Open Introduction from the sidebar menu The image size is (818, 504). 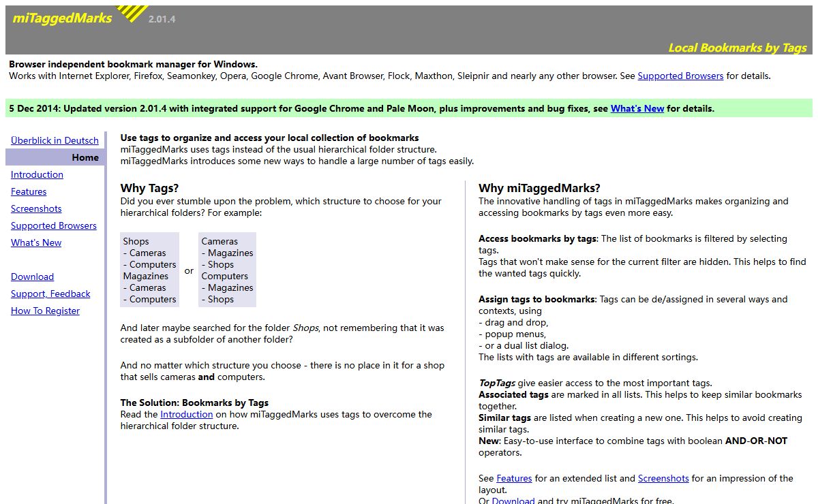tap(37, 174)
